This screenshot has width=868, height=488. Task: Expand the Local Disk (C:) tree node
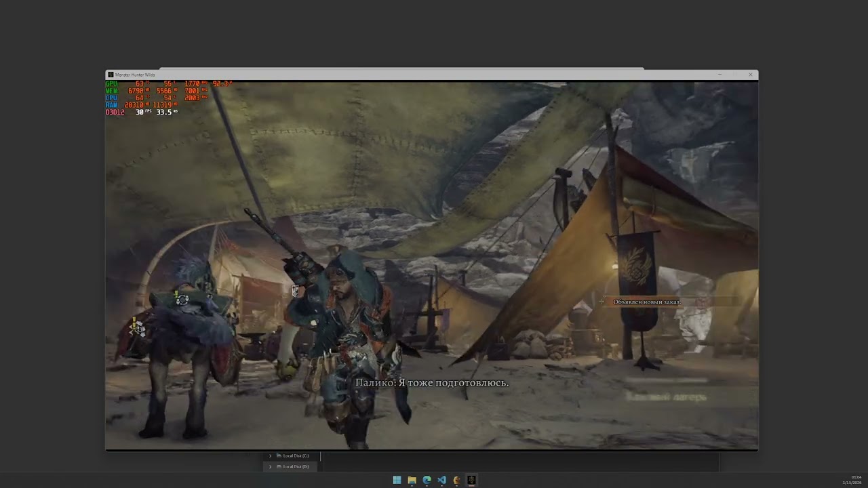point(270,456)
